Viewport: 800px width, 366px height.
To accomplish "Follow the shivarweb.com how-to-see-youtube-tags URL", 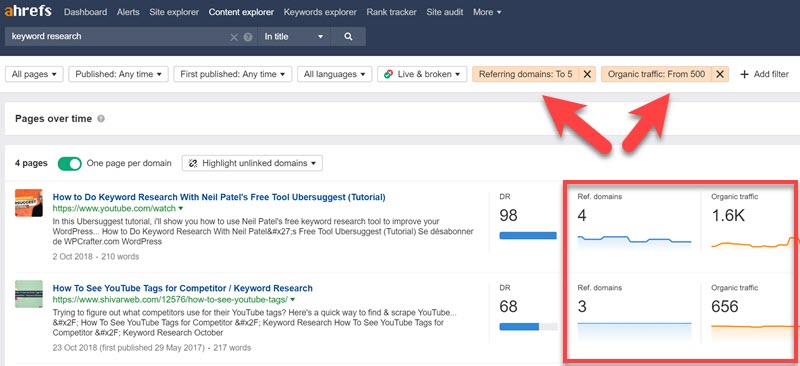I will tap(170, 300).
